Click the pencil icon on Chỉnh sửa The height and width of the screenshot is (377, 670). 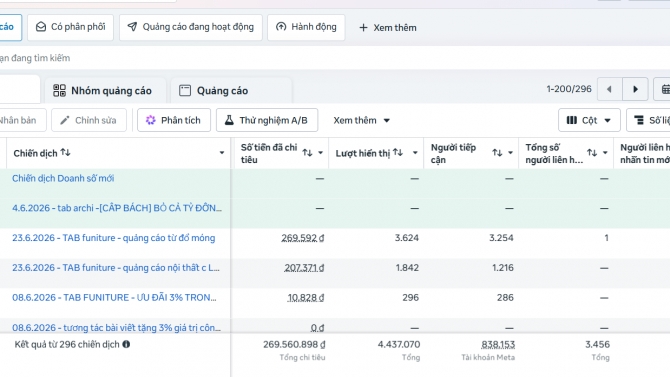click(65, 121)
